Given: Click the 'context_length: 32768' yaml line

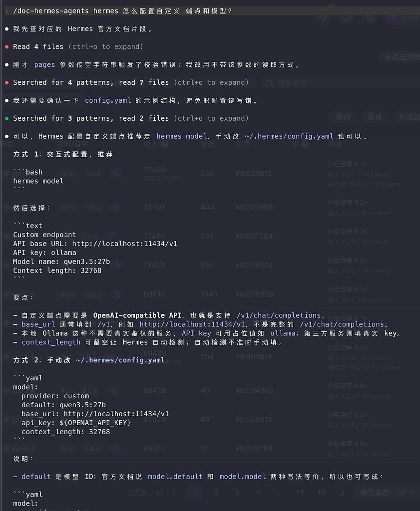Looking at the screenshot, I should pyautogui.click(x=65, y=432).
